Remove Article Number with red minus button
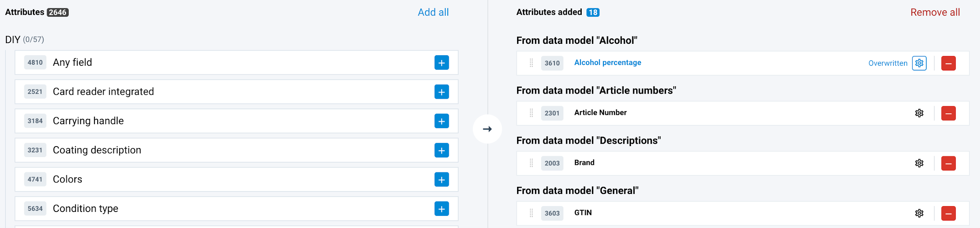The width and height of the screenshot is (980, 228). tap(948, 113)
